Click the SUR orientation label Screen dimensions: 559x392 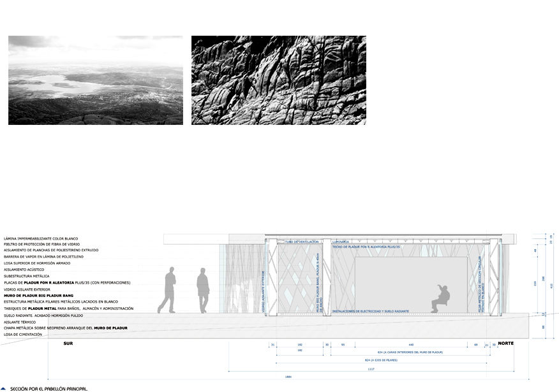(68, 344)
